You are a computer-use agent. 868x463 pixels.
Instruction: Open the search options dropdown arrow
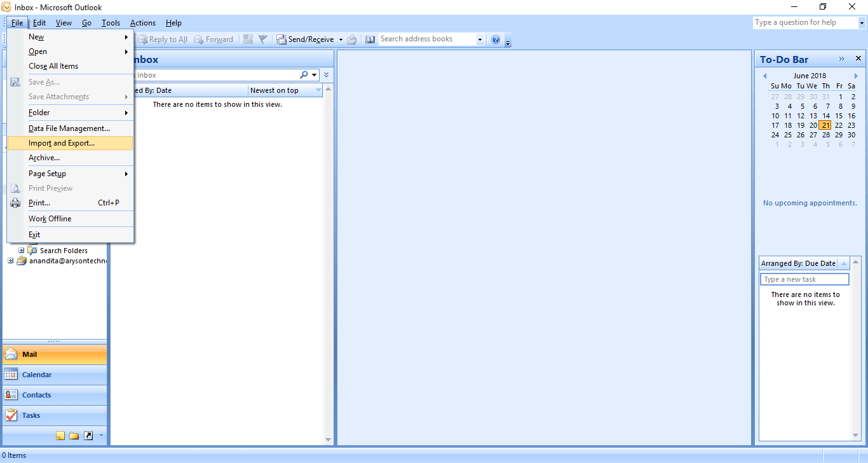pos(315,75)
